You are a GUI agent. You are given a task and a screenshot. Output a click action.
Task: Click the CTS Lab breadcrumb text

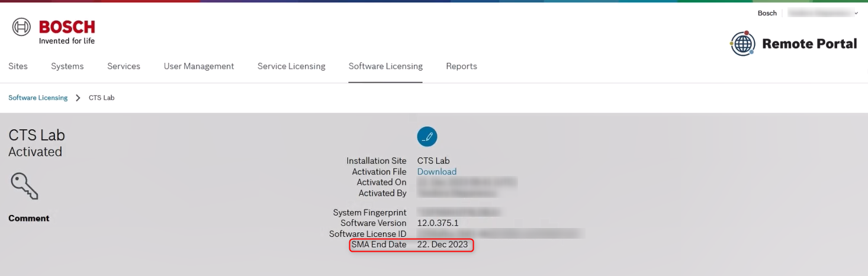(x=102, y=98)
